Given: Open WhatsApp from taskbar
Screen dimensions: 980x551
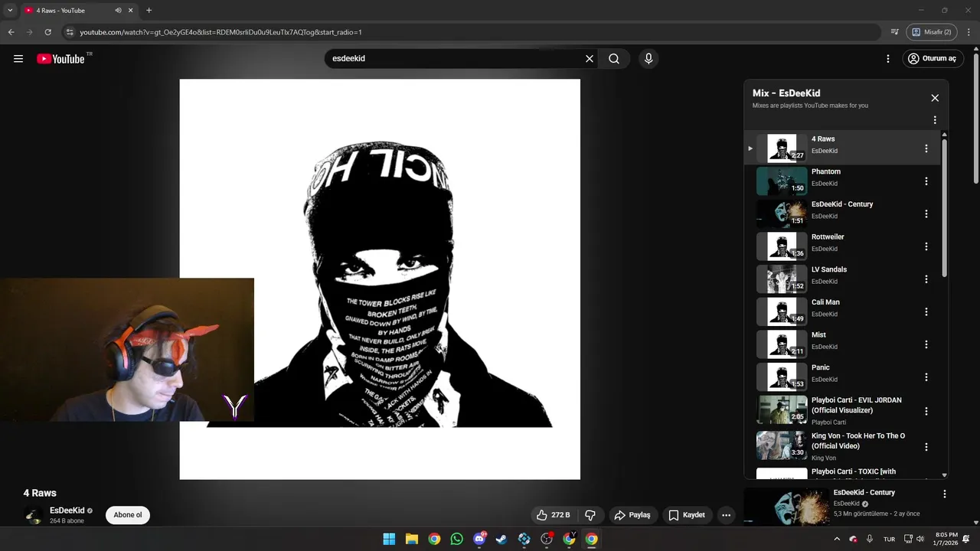Looking at the screenshot, I should pyautogui.click(x=457, y=539).
